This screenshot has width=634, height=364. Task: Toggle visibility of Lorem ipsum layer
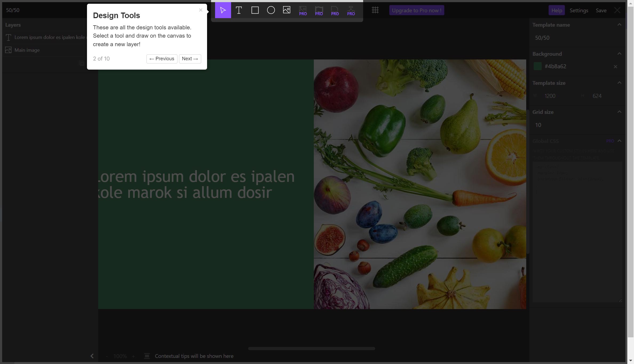7,37
